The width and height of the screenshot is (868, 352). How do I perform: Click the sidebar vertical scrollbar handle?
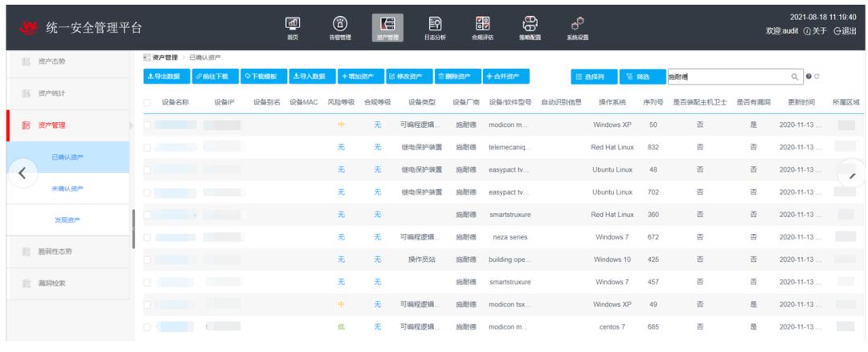point(133,229)
